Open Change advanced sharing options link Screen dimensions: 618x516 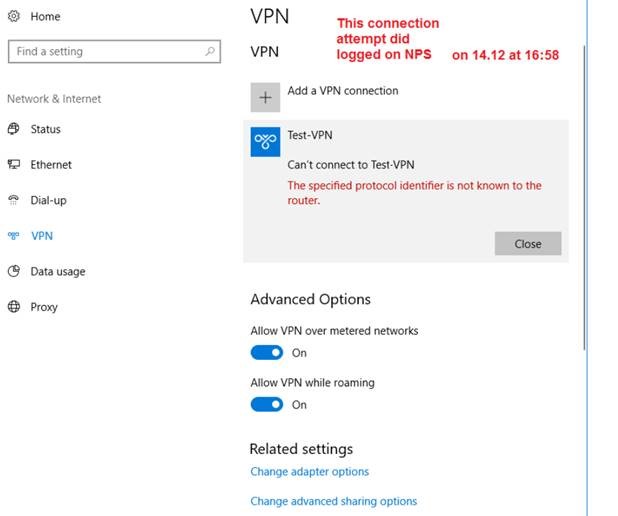(x=333, y=501)
